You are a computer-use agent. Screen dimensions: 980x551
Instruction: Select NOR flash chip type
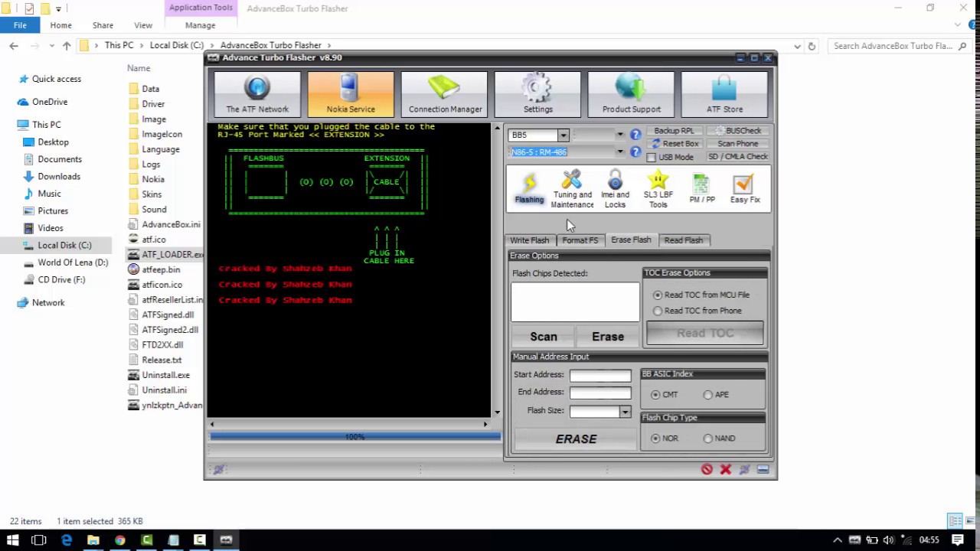[655, 439]
